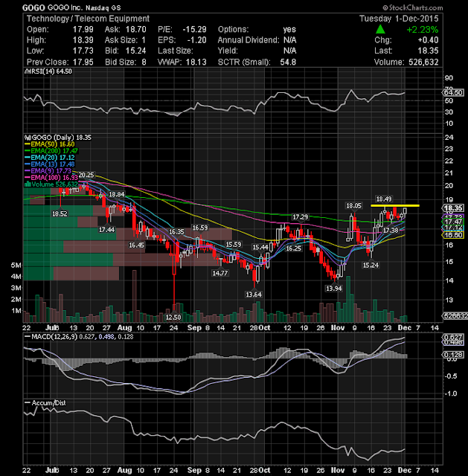The height and width of the screenshot is (476, 468).
Task: Click the 18.35 price tag on right axis
Action: [453, 208]
